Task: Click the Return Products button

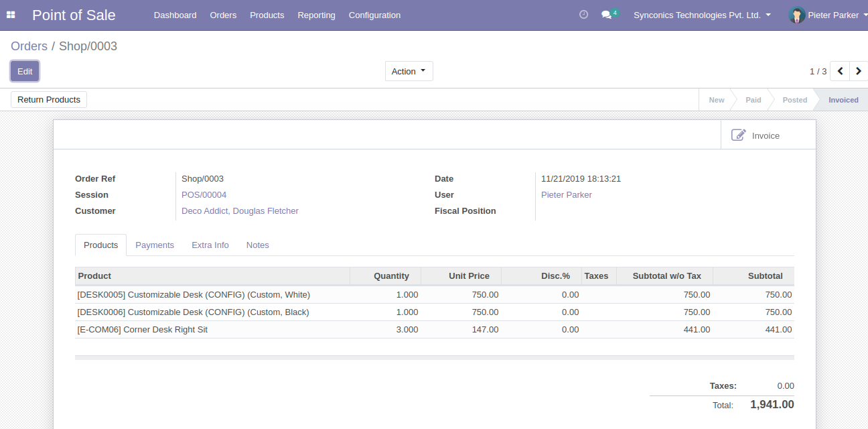Action: click(x=49, y=100)
